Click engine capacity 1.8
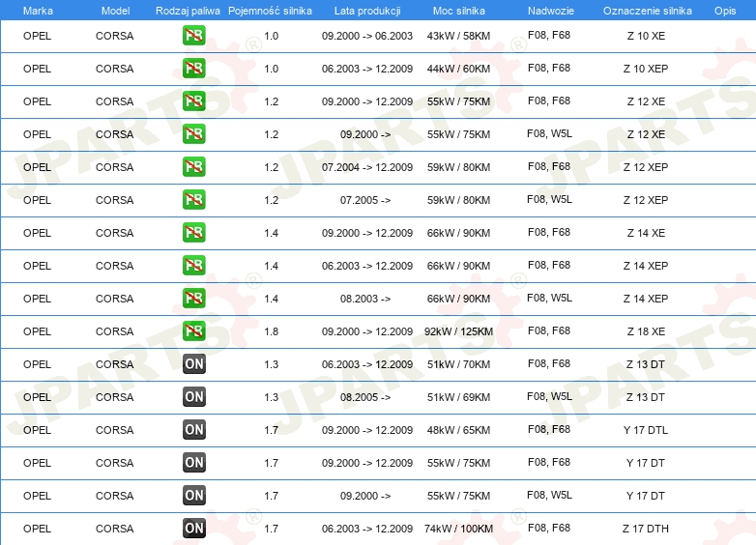Screen dimensions: 756x545 coord(272,331)
